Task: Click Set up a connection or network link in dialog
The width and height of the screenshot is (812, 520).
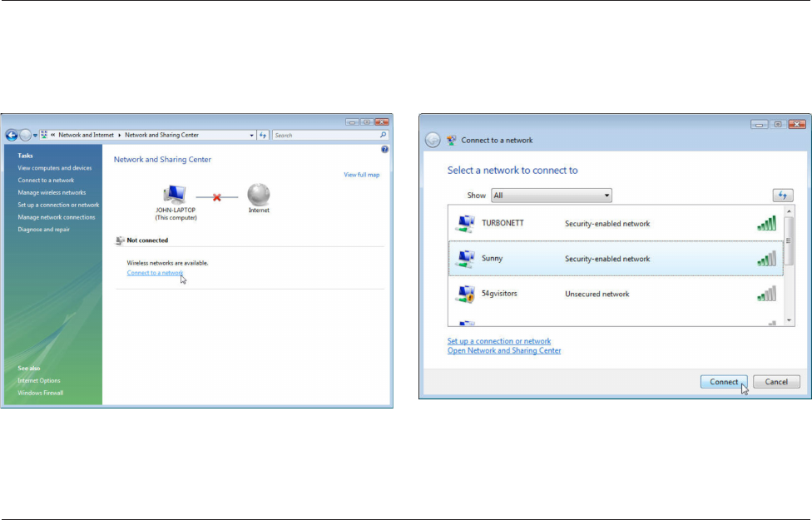Action: coord(499,341)
